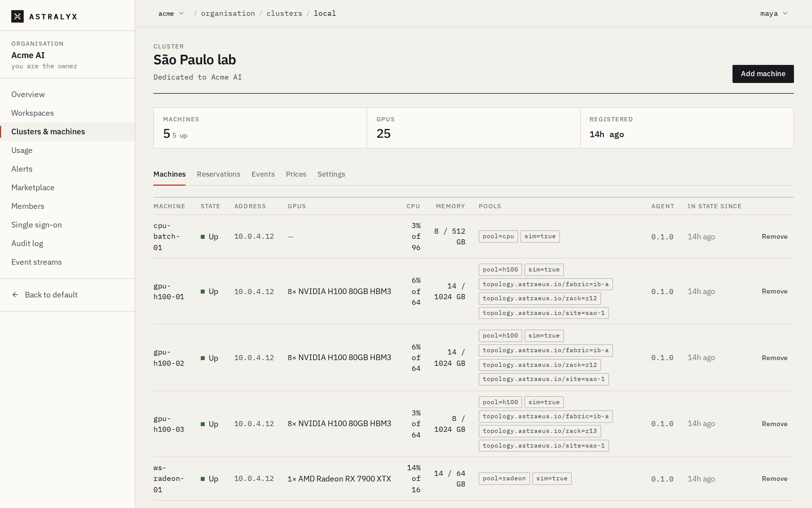Click the clusters breadcrumb link
Screen dimensions: 812x508
[x=284, y=14]
